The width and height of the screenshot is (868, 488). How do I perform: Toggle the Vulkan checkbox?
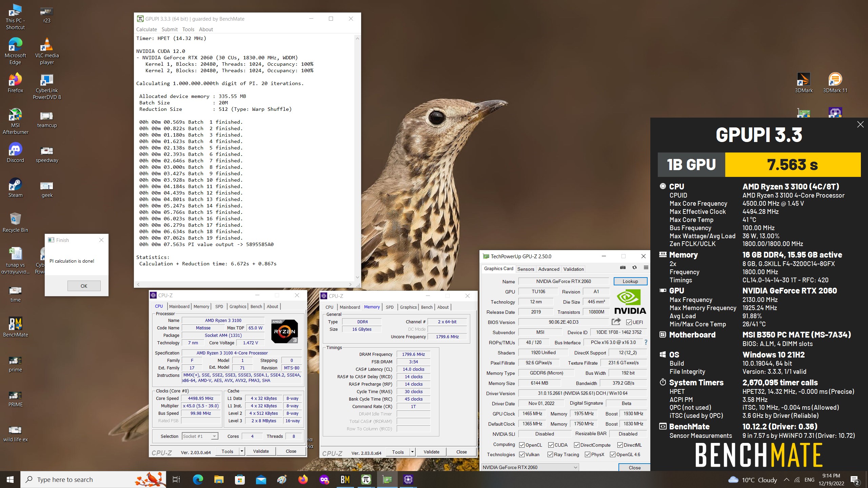(522, 454)
